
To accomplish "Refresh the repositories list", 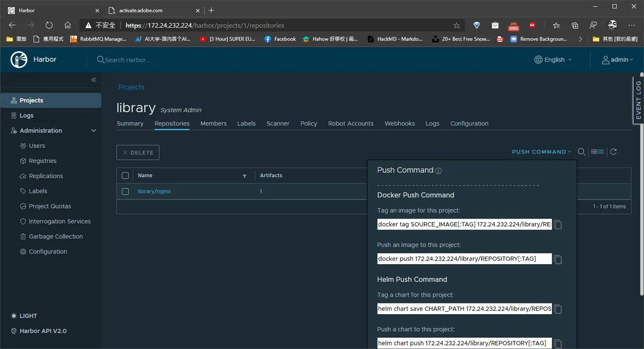I will click(x=614, y=152).
